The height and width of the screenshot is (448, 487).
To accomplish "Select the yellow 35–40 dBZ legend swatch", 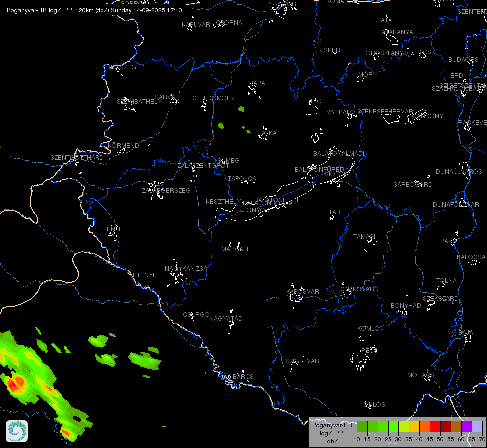I will [x=414, y=426].
